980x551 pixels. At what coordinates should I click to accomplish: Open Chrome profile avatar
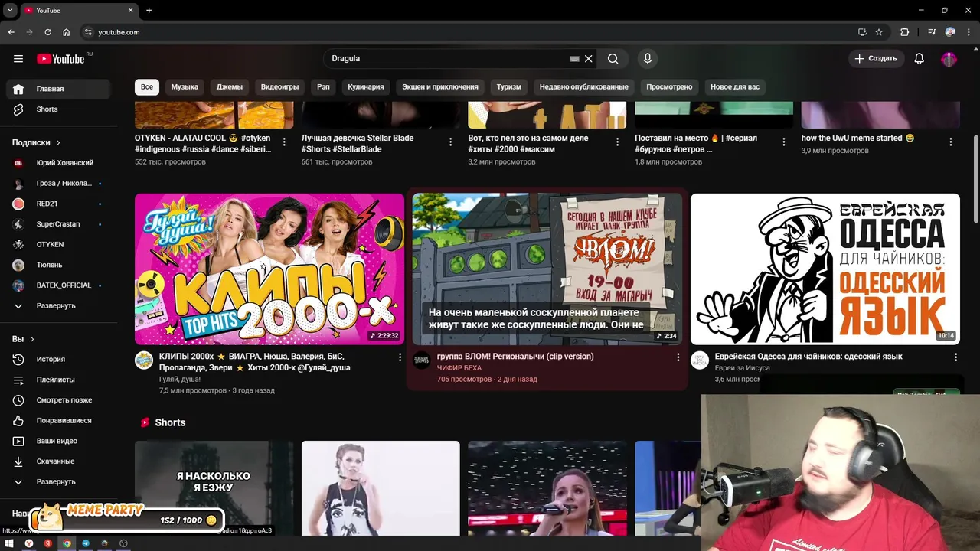(950, 32)
